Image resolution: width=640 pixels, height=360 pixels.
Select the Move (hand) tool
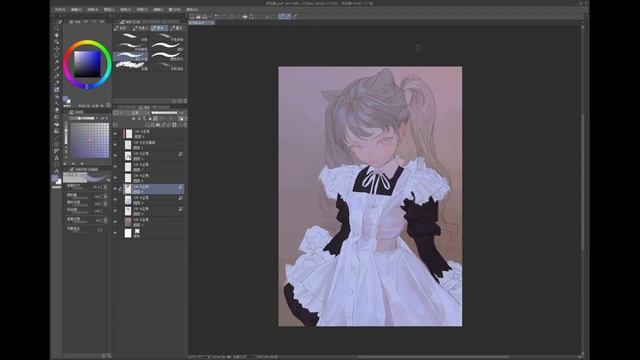[x=57, y=35]
